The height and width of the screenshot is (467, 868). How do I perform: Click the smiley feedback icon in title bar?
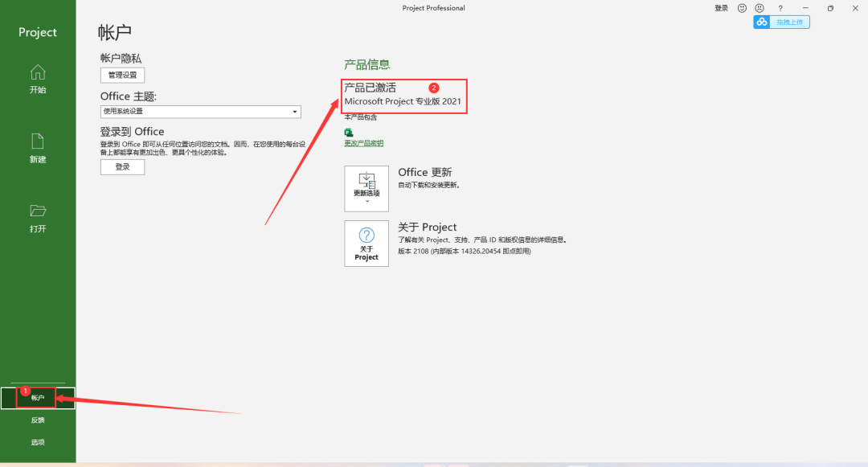pos(741,8)
